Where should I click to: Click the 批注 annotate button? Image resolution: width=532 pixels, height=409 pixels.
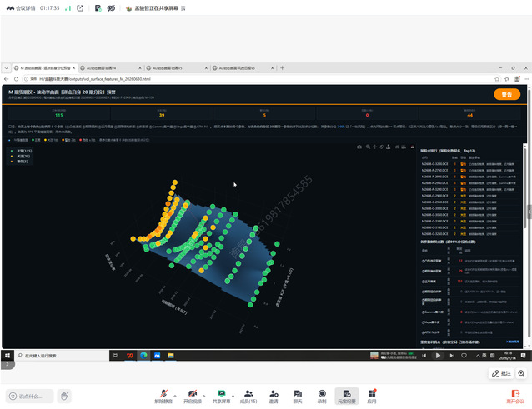point(501,373)
